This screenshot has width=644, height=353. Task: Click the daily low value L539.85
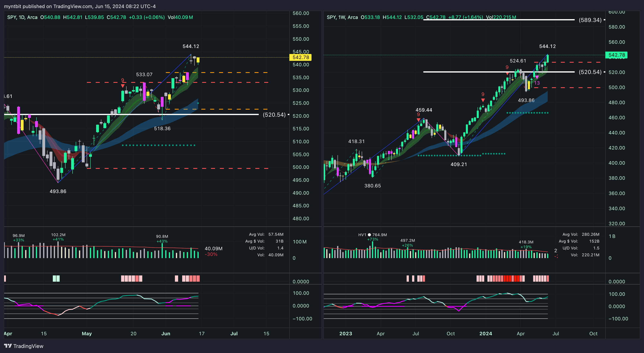coord(94,17)
